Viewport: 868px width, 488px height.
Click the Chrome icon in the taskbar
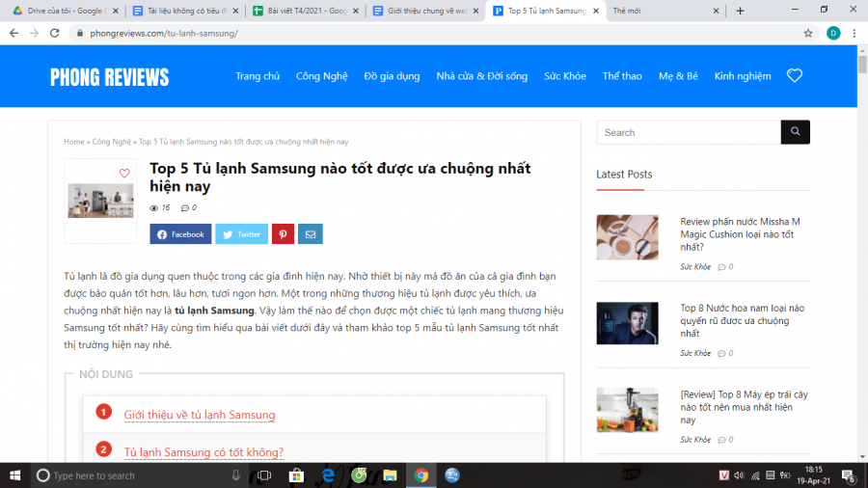421,475
